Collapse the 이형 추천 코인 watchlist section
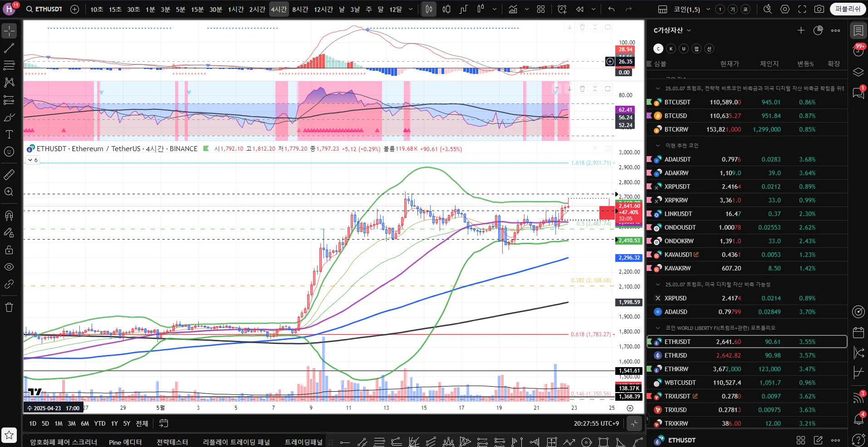 (x=658, y=146)
